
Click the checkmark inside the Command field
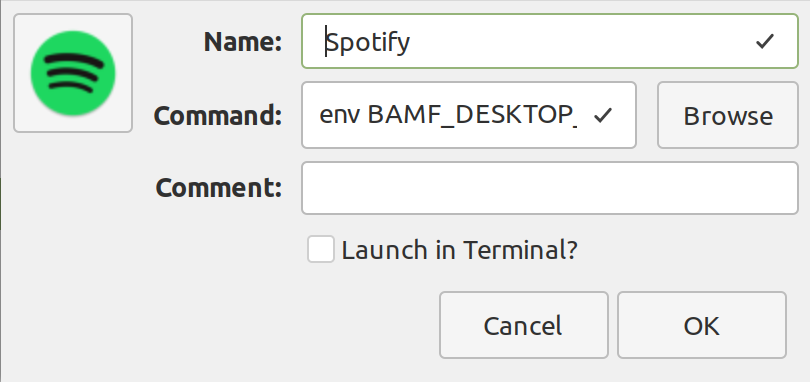click(x=603, y=115)
